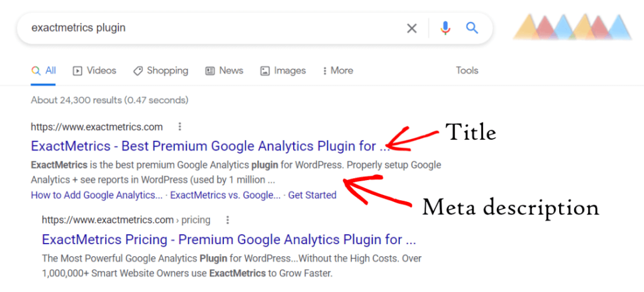
Task: Switch to the Videos tab
Action: [95, 70]
